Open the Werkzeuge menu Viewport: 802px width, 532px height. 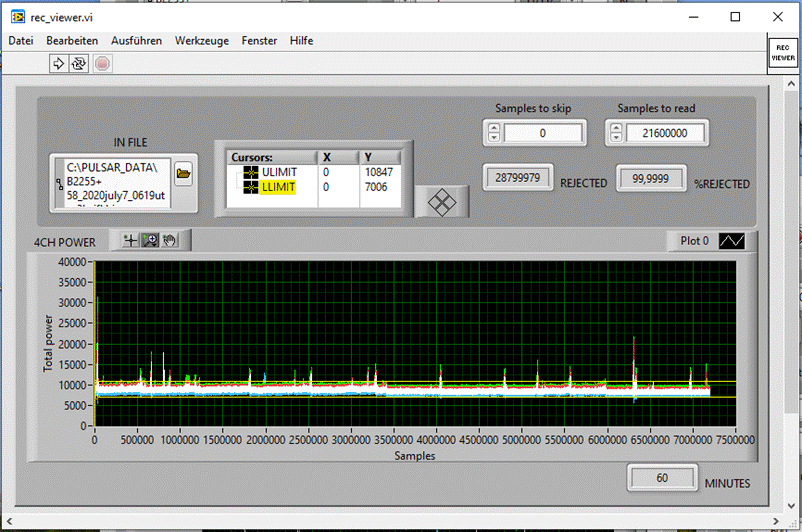pos(202,40)
